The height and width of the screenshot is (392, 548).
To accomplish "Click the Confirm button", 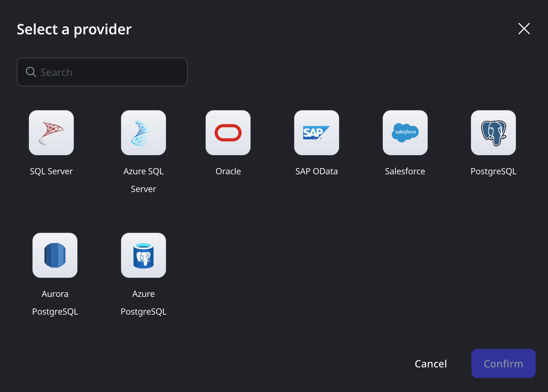I will 504,363.
